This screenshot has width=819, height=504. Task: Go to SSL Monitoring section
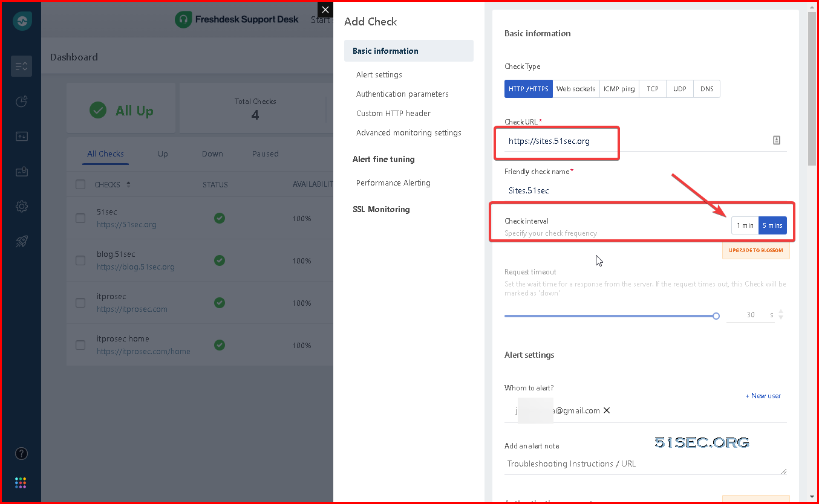[381, 209]
